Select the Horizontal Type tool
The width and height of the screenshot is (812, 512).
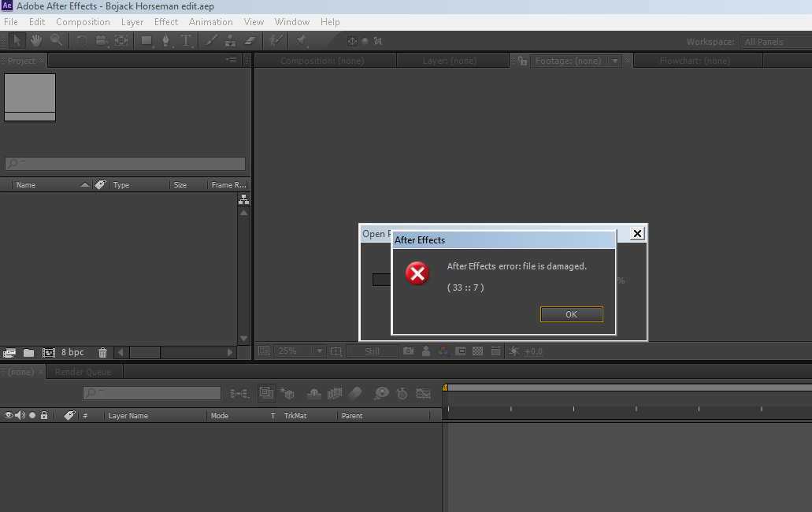[187, 40]
